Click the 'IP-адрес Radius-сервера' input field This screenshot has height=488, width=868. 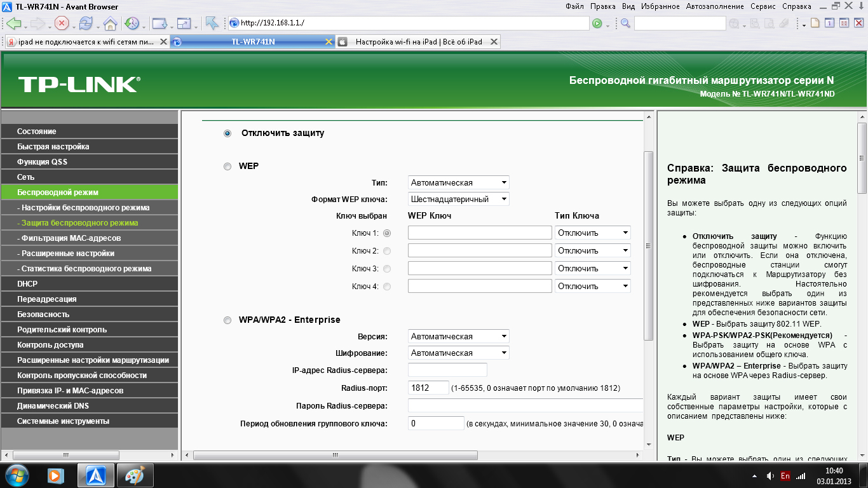(447, 370)
